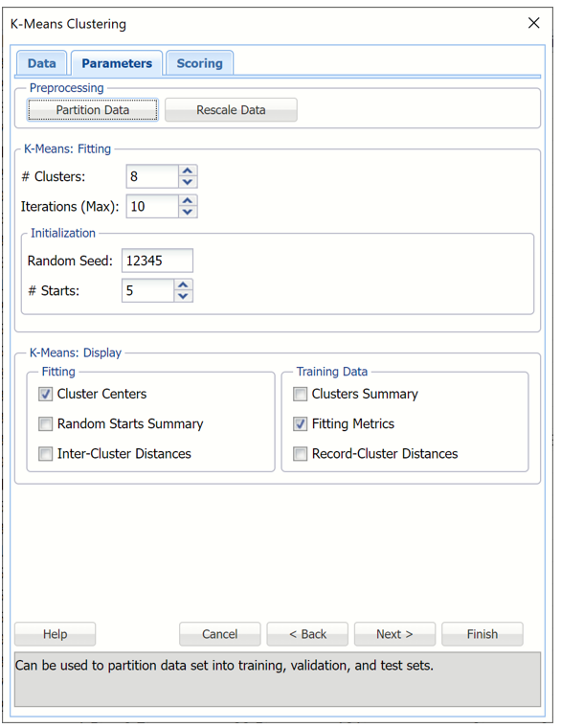561x728 pixels.
Task: Enable Record-Cluster Distances checkbox
Action: [x=301, y=454]
